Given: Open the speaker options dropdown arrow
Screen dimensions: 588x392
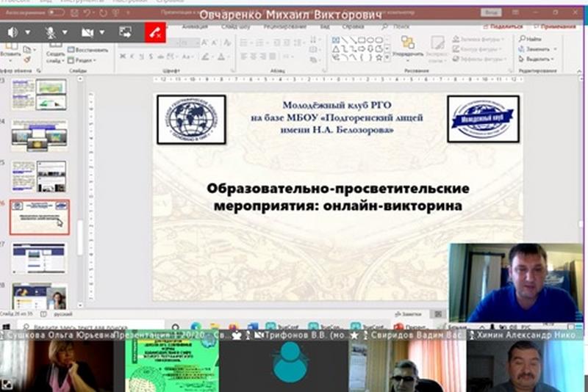Looking at the screenshot, I should [28, 32].
